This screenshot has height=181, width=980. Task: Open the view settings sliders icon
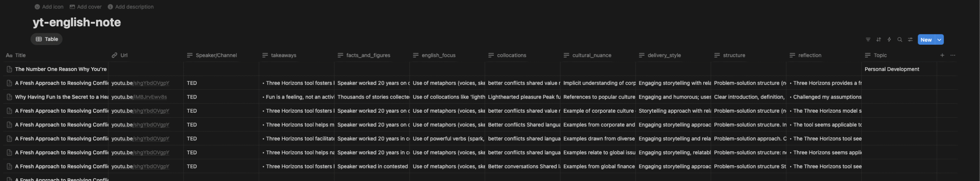tap(910, 40)
